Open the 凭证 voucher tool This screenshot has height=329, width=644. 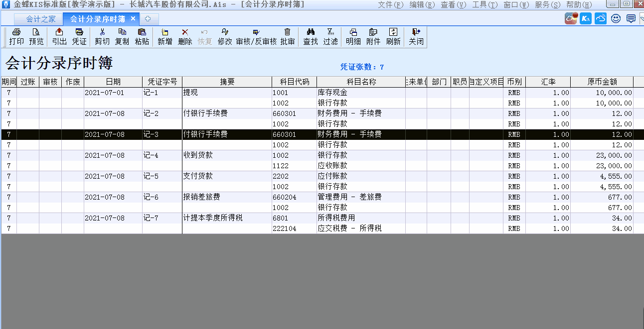tap(79, 36)
